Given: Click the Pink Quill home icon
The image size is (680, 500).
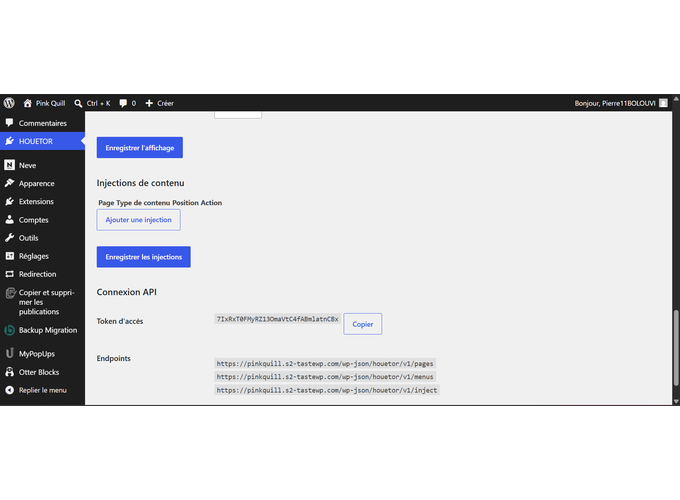Looking at the screenshot, I should tap(28, 103).
